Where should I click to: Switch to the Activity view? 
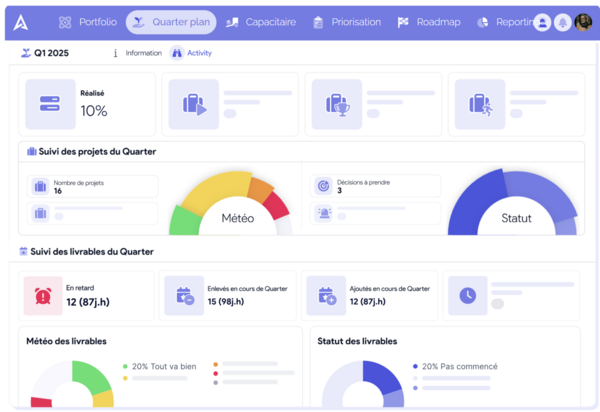(x=192, y=53)
